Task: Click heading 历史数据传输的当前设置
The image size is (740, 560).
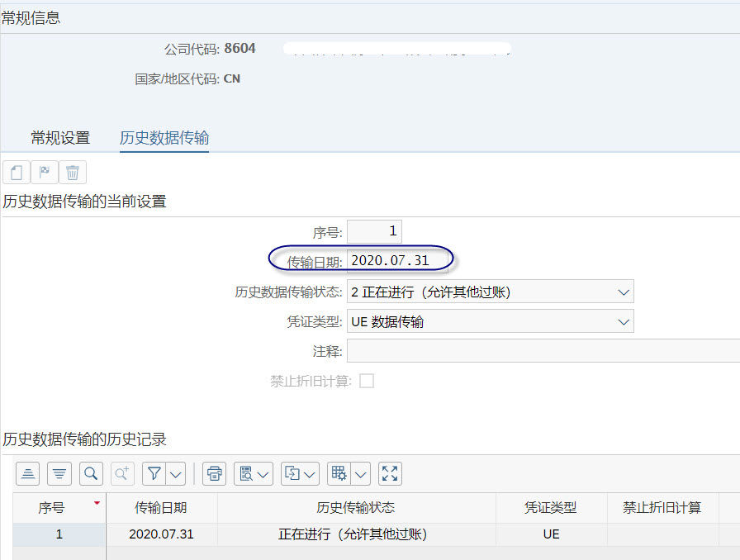Action: pyautogui.click(x=84, y=202)
